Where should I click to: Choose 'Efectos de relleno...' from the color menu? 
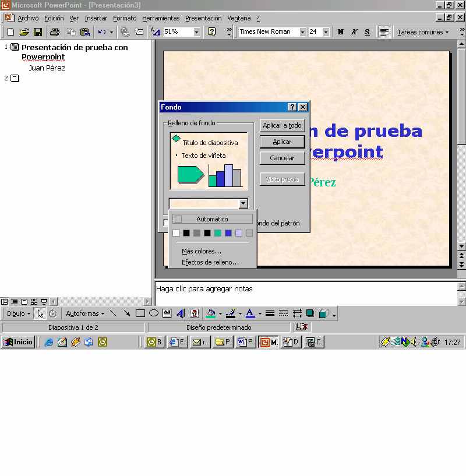[x=210, y=262]
